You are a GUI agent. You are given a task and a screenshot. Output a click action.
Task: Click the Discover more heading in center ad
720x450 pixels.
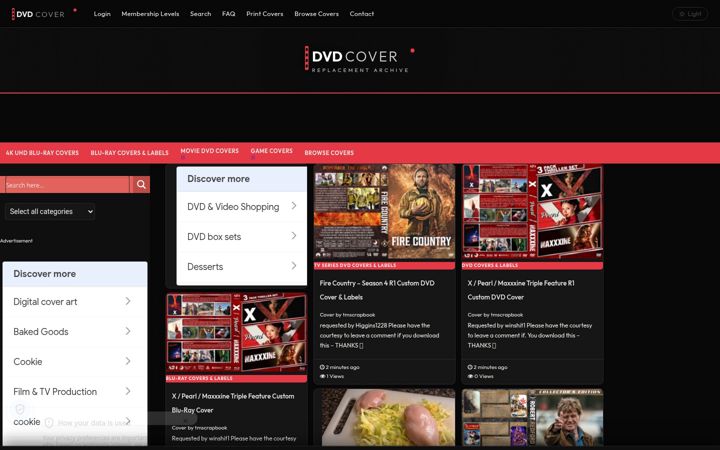[219, 179]
